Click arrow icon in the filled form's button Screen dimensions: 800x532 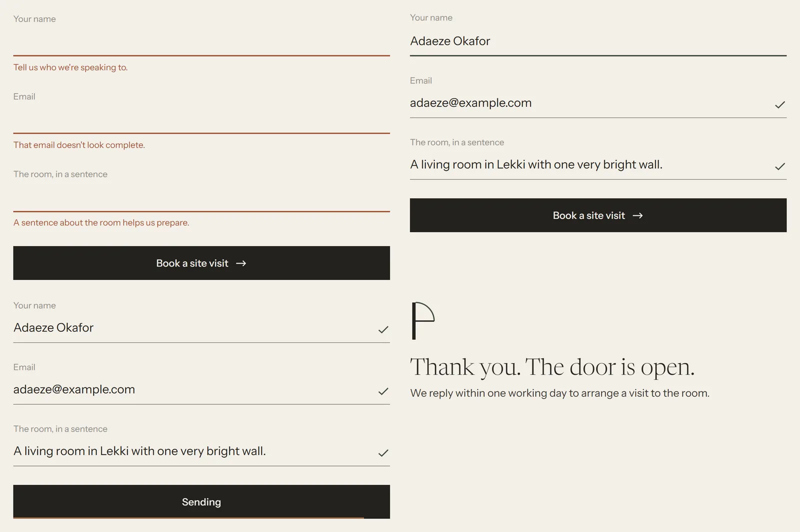[x=637, y=215]
